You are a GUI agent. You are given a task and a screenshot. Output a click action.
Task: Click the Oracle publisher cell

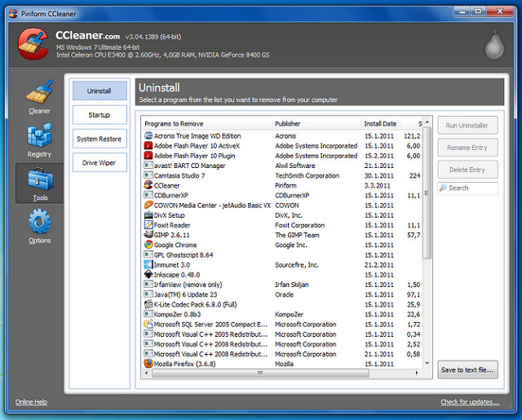point(284,294)
